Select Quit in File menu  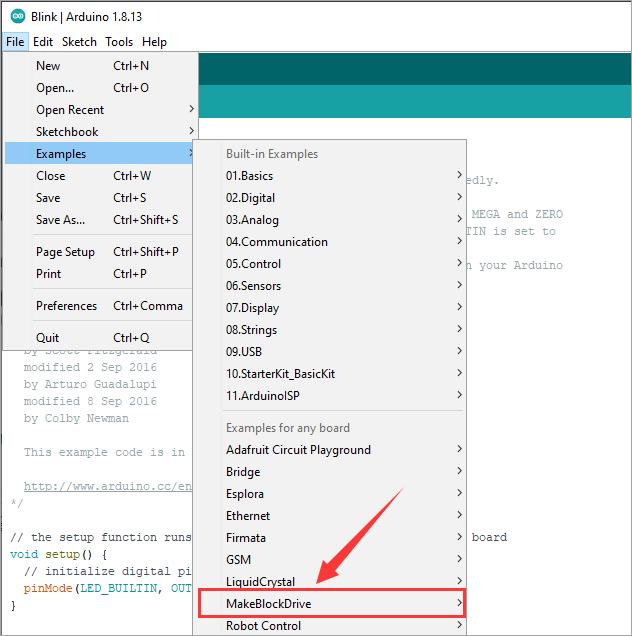(x=48, y=338)
